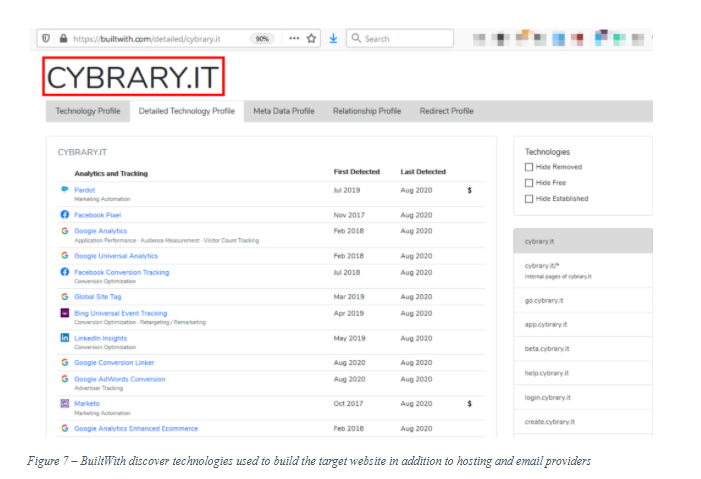Click the First Detected column header
701x479 pixels.
(356, 171)
